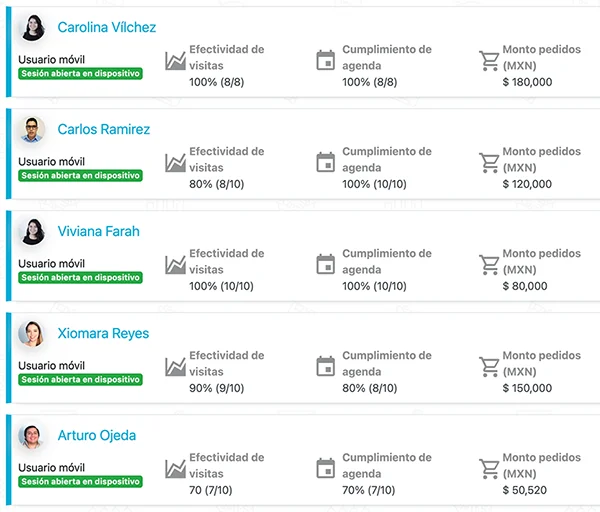
Task: Click Xiomara Reyes's orders shopping cart icon
Action: [x=489, y=367]
